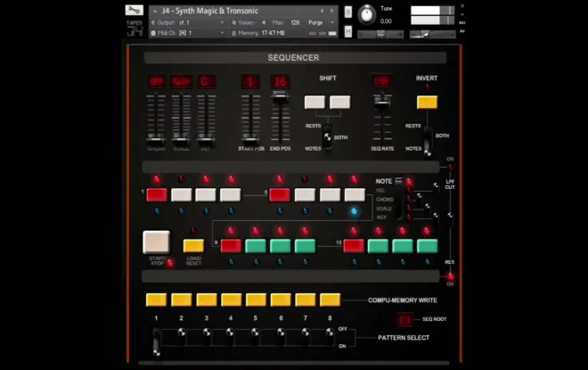Toggle sequencer step 5 red button
The width and height of the screenshot is (588, 370).
(280, 194)
